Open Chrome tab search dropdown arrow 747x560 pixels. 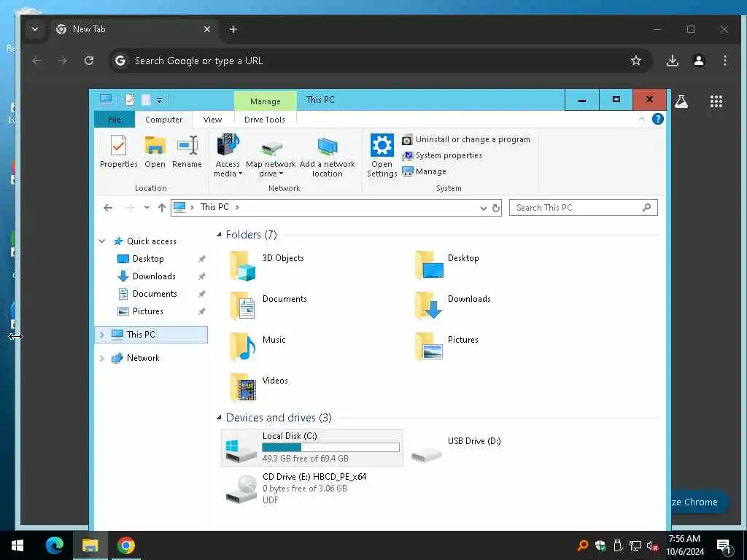(x=35, y=29)
